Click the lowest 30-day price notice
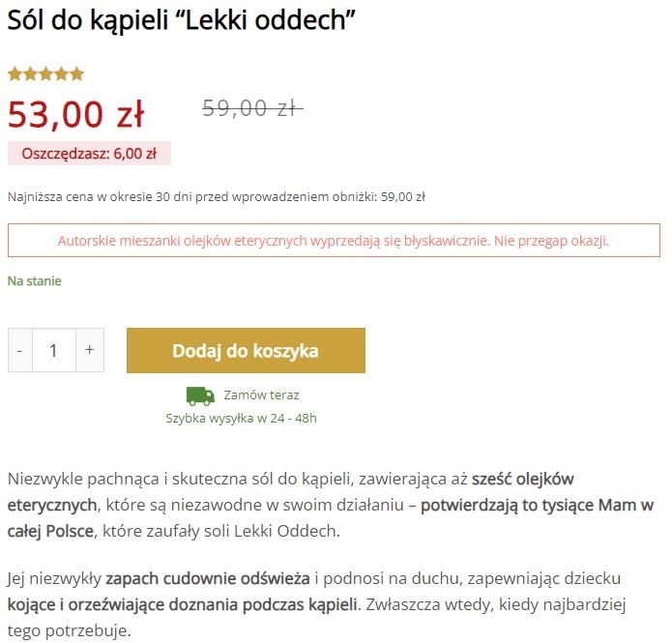672x643 pixels. tap(217, 197)
